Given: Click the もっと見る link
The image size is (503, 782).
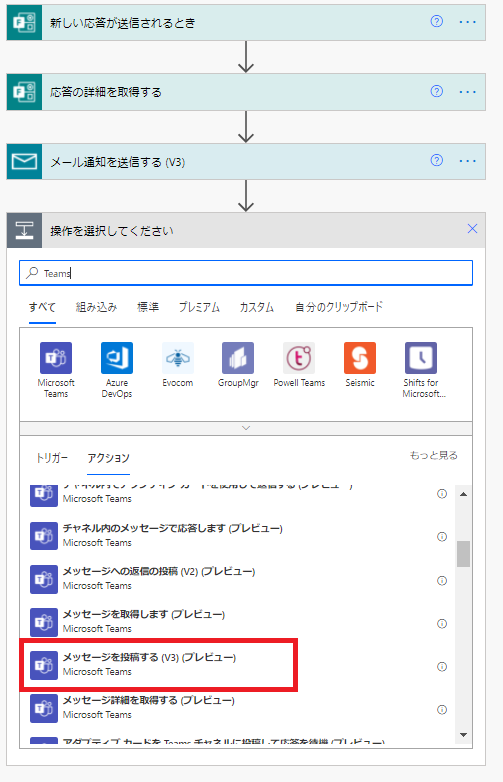Looking at the screenshot, I should [x=433, y=455].
